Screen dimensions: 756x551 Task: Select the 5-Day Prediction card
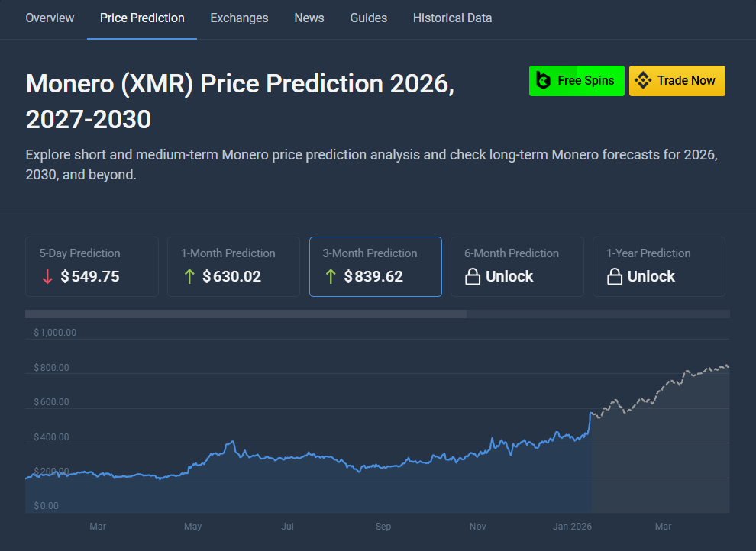coord(92,266)
